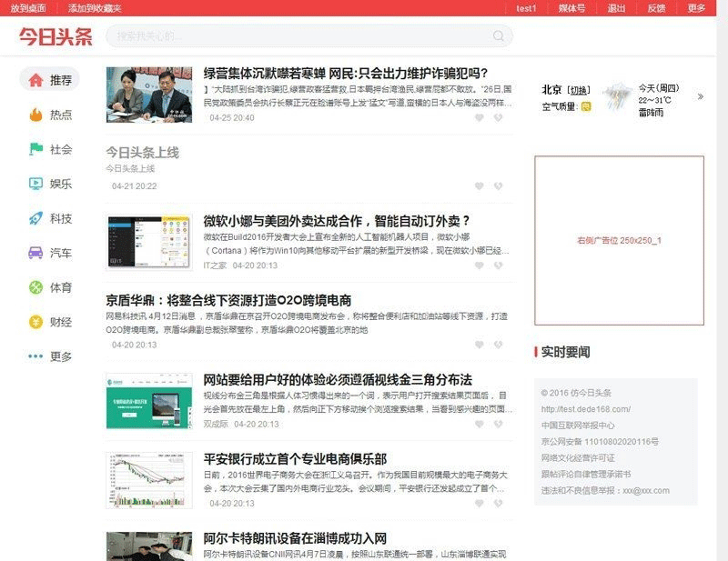Open headline 绿营集体沉默噤若寒蝉
The height and width of the screenshot is (561, 728).
pos(346,74)
